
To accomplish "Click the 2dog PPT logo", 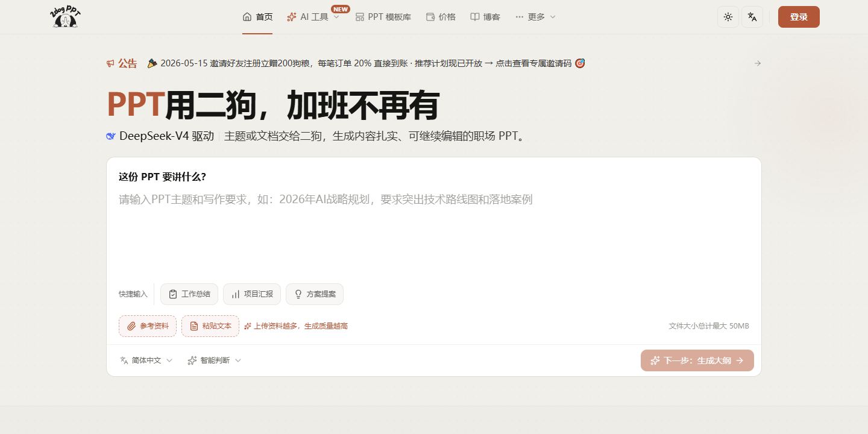I will pyautogui.click(x=65, y=17).
